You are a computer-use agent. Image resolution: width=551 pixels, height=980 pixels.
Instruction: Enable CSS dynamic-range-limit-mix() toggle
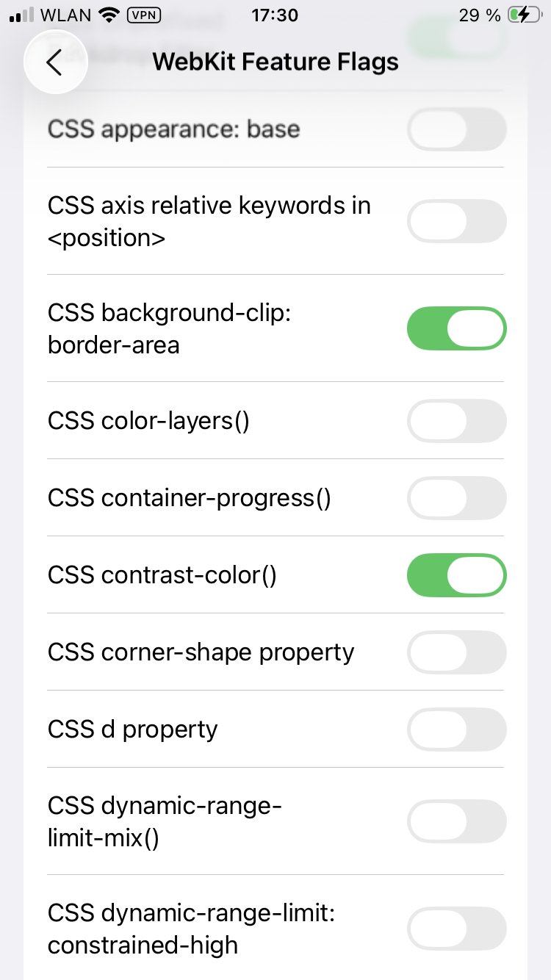(x=456, y=821)
